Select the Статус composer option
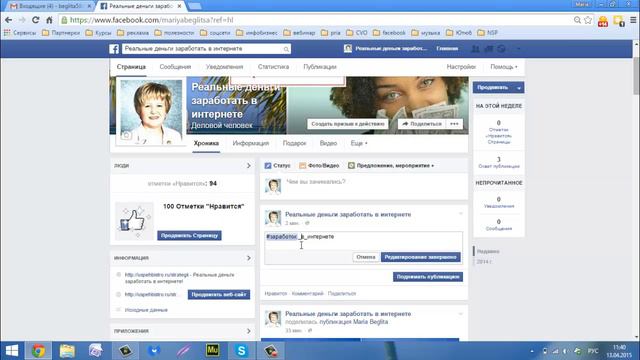Viewport: 640px width, 360px height. [278, 166]
